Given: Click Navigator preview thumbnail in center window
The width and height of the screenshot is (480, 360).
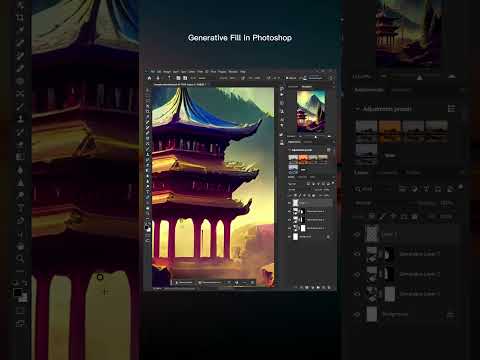Looking at the screenshot, I should [311, 111].
